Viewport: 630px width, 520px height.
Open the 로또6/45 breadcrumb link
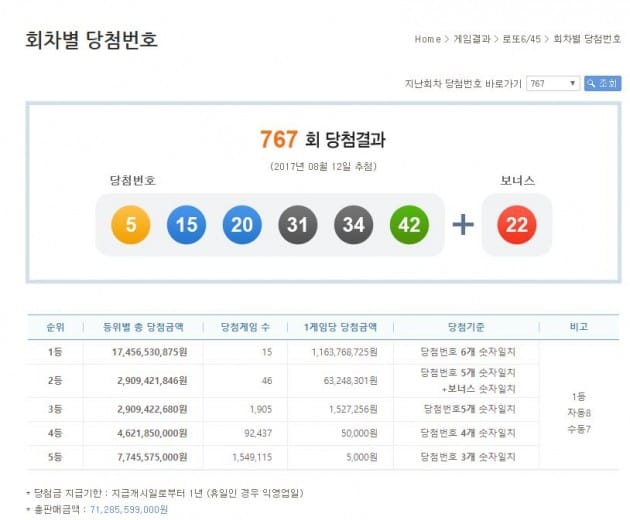(522, 39)
